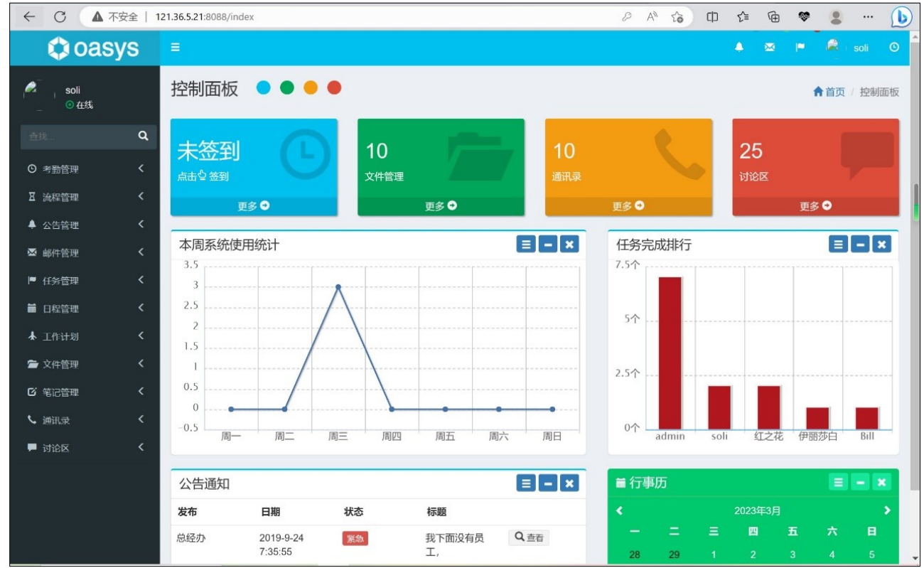The width and height of the screenshot is (924, 568).
Task: Click the browser back button
Action: [29, 17]
